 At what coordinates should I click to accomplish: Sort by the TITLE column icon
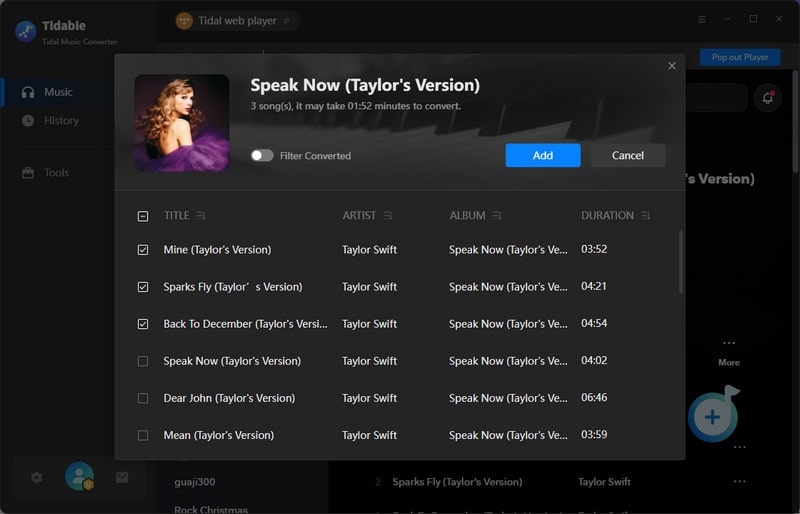point(201,215)
